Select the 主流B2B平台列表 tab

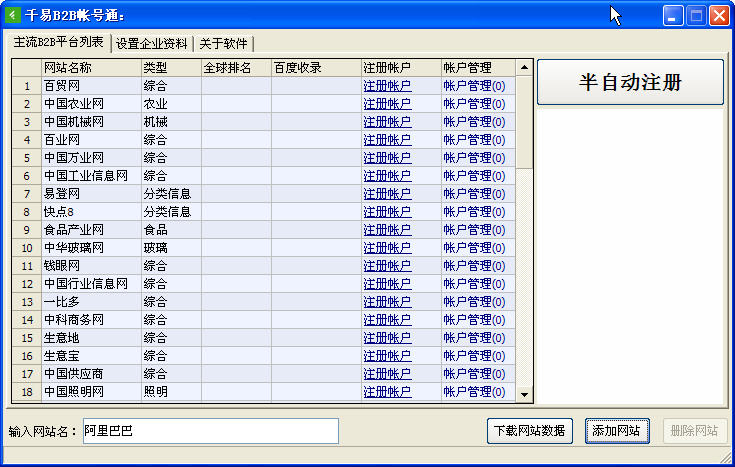pos(58,42)
